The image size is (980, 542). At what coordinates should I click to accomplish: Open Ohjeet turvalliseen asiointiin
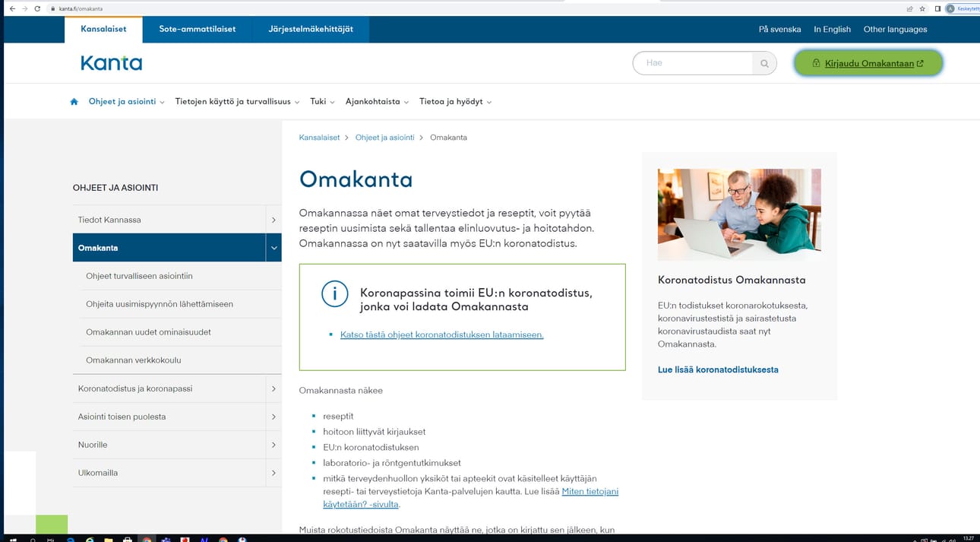coord(139,276)
